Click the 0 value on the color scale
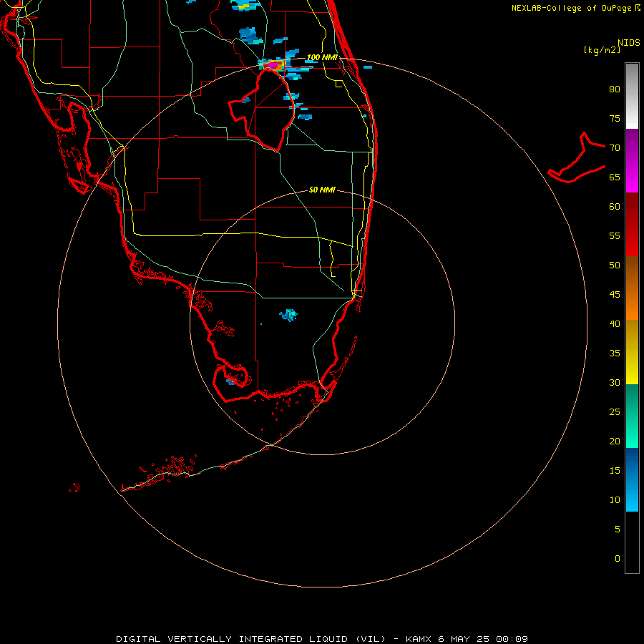This screenshot has width=644, height=644. pyautogui.click(x=618, y=559)
